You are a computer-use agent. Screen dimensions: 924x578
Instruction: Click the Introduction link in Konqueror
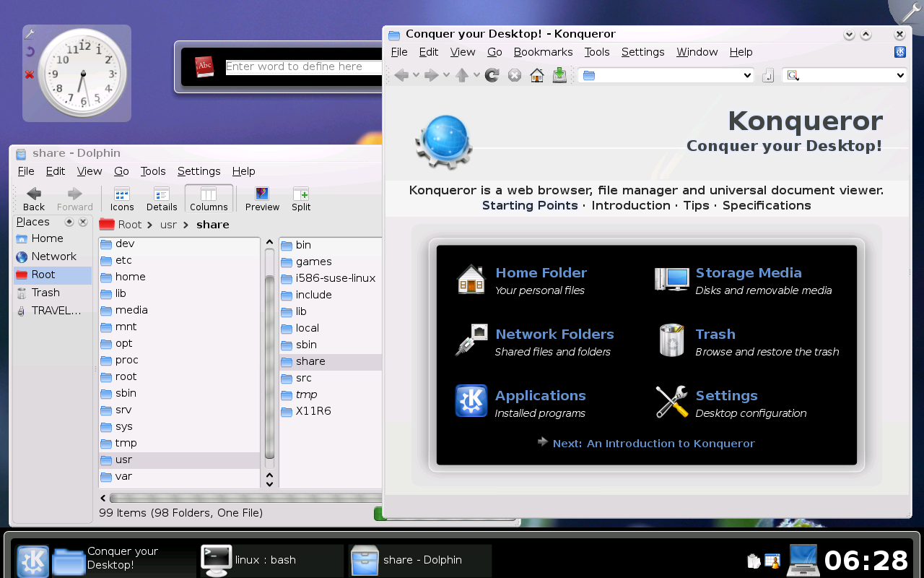[631, 205]
